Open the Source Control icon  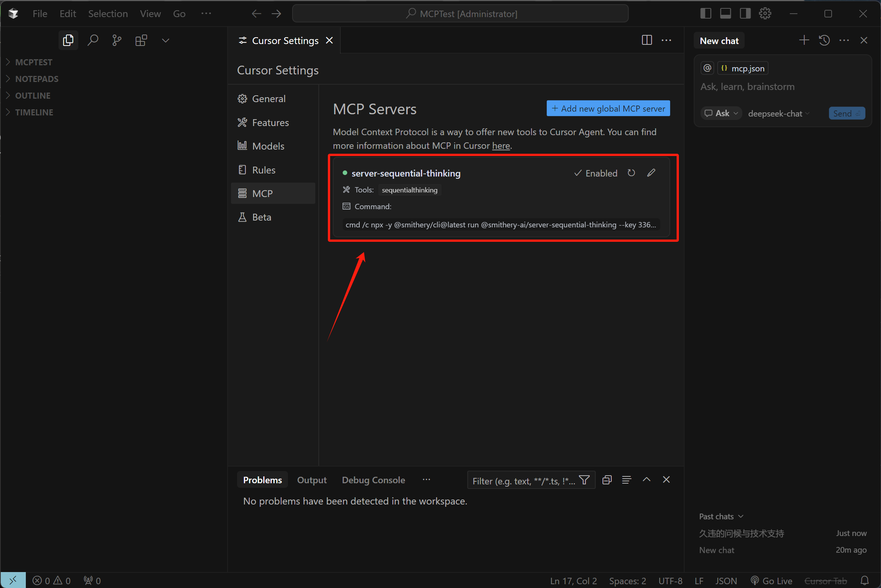click(x=117, y=40)
